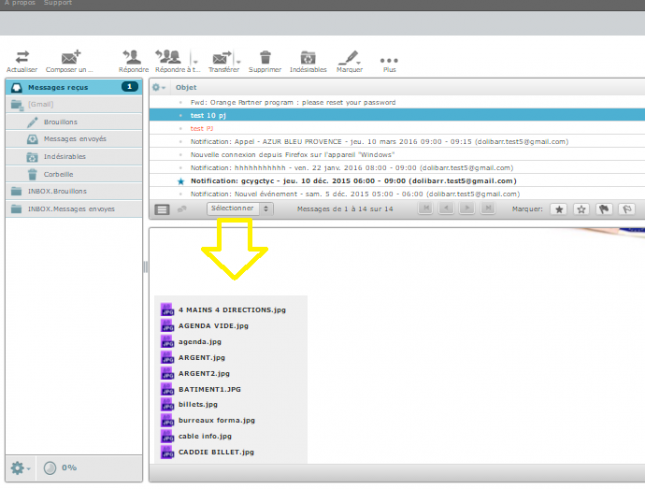
Task: Open the Support menu item
Action: [58, 3]
